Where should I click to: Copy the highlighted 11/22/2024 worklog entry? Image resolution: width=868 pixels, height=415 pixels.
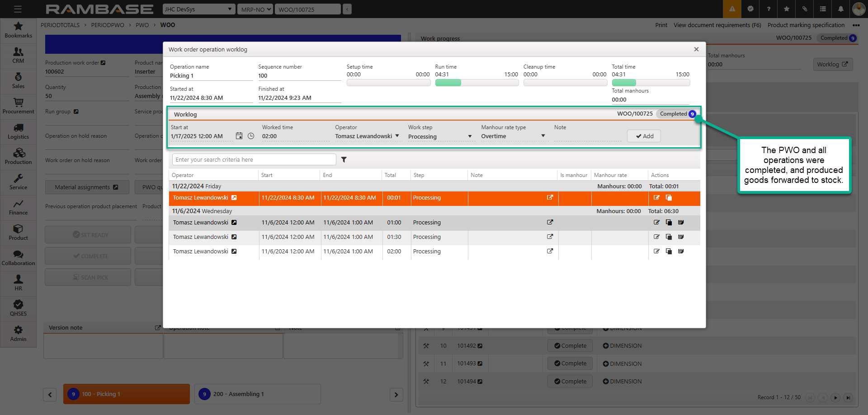coord(669,198)
